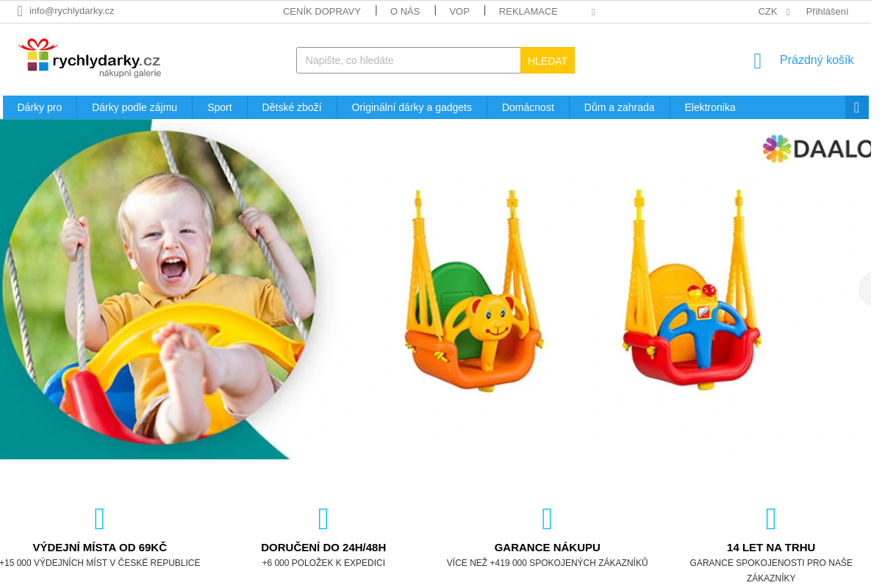Open the Elektronika category
Image resolution: width=882 pixels, height=588 pixels.
(x=710, y=107)
